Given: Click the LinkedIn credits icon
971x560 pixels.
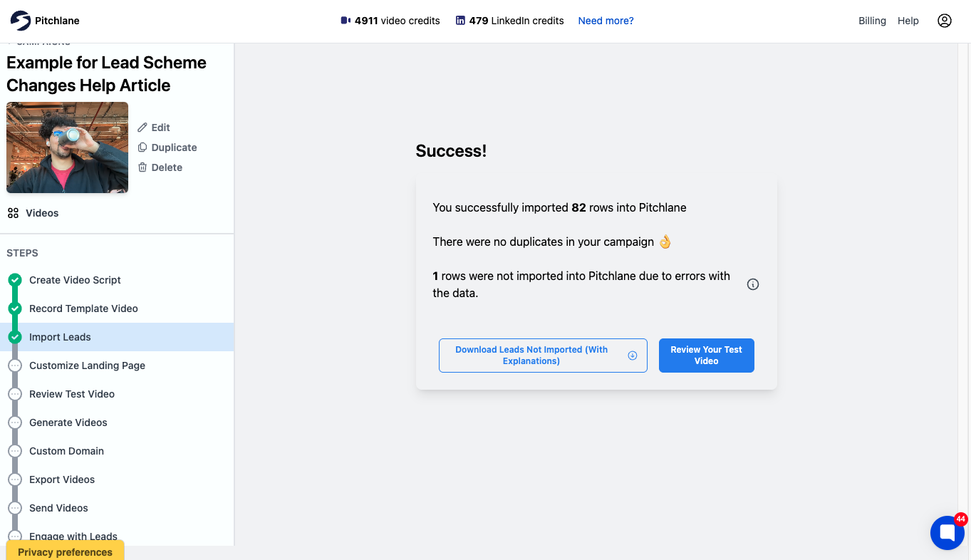Looking at the screenshot, I should pos(460,21).
